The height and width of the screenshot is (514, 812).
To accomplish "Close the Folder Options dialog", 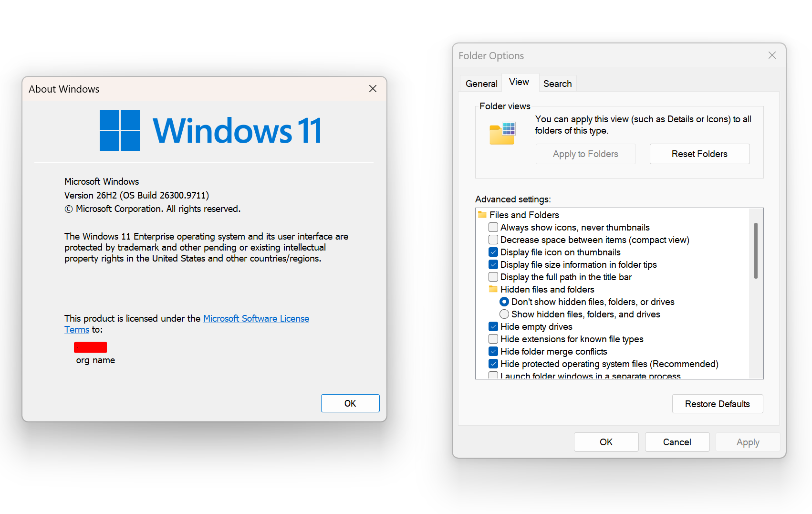I will click(772, 55).
